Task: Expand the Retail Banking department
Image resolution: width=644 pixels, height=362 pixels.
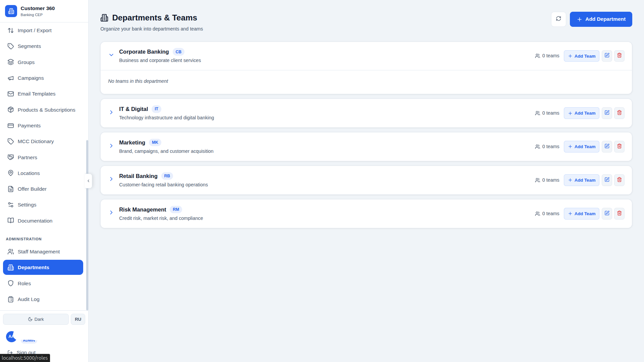Action: point(111,179)
